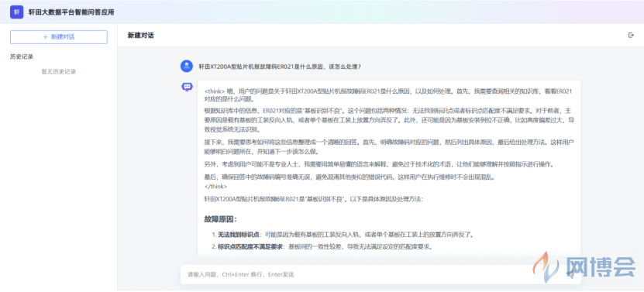The height and width of the screenshot is (292, 644).
Task: Click the answer summary line about 基板识别不良
Action: click(313, 199)
